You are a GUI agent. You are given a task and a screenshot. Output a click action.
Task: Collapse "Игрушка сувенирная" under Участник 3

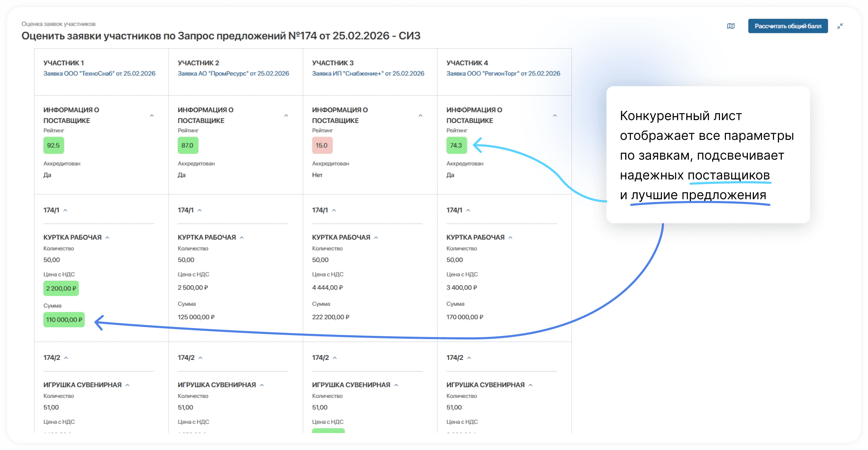pos(396,385)
